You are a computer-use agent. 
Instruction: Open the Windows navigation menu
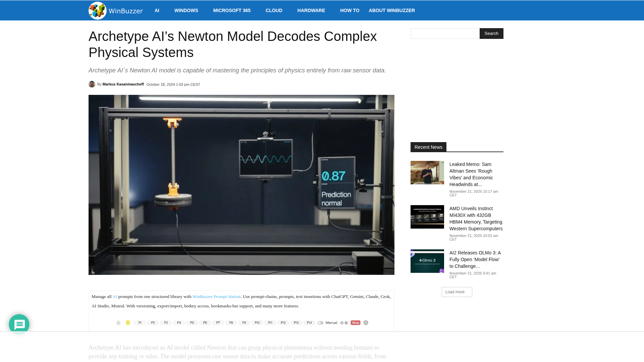pyautogui.click(x=186, y=10)
